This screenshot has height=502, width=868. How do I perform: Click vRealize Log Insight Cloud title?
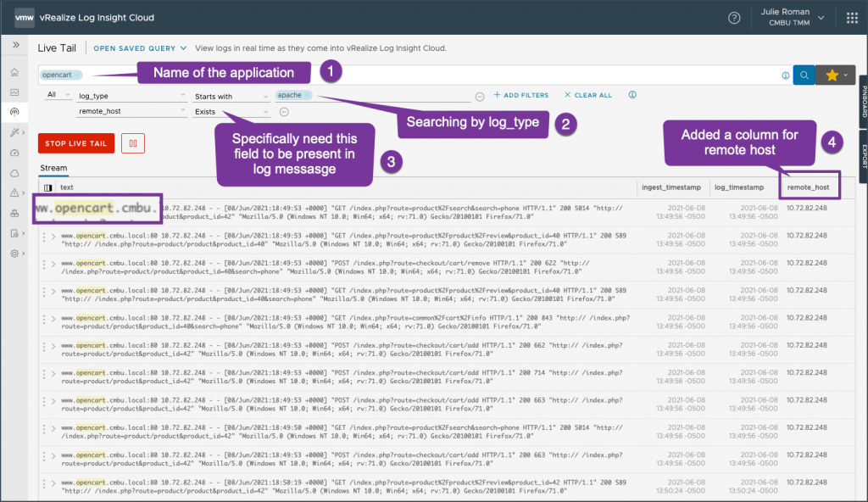(97, 18)
